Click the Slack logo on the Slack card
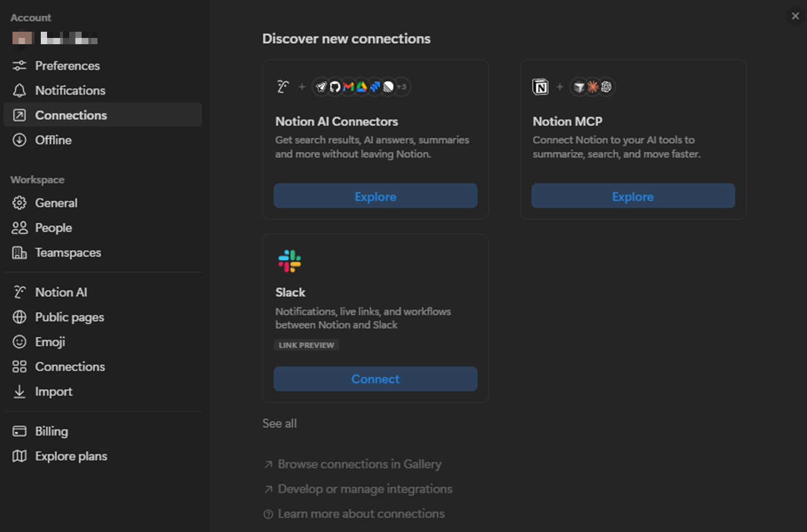Screen dimensions: 807x532 click(x=290, y=261)
